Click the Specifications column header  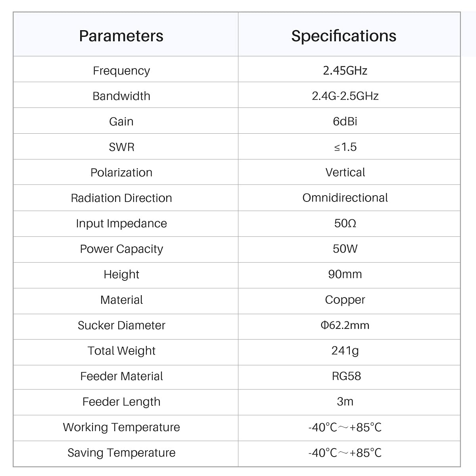click(344, 36)
